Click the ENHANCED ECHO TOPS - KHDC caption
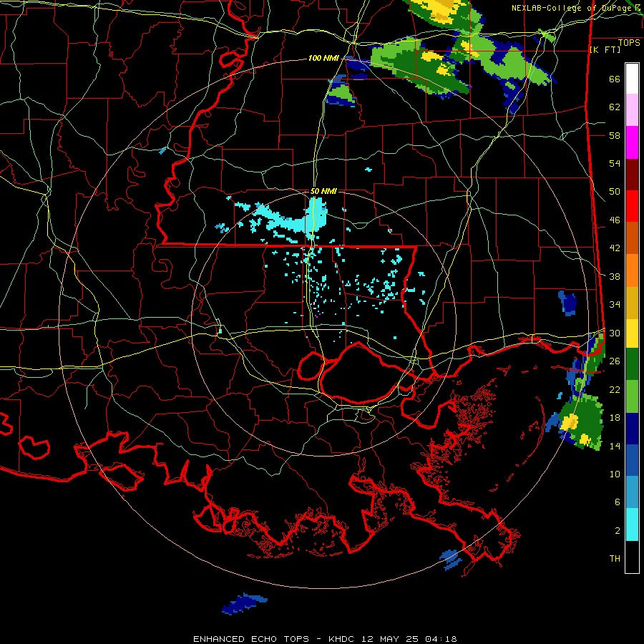This screenshot has width=644, height=644. click(x=324, y=639)
